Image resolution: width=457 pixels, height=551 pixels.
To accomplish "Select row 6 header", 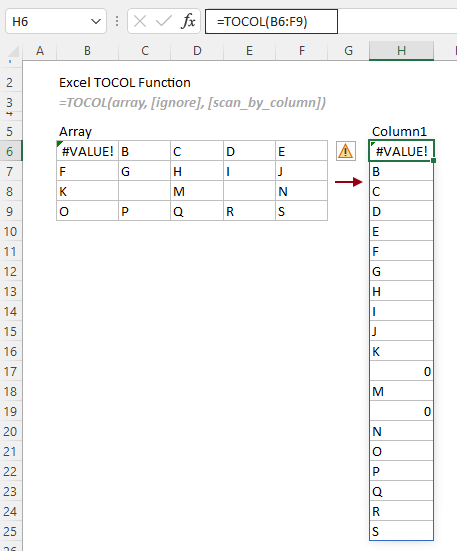I will point(10,151).
